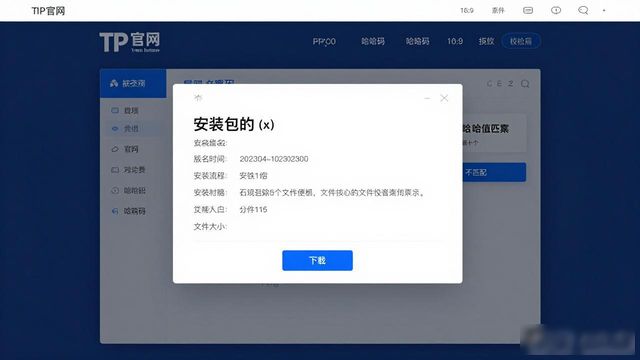Click the TIP官网 window title at top left
Screen dimensions: 640x360
point(48,11)
